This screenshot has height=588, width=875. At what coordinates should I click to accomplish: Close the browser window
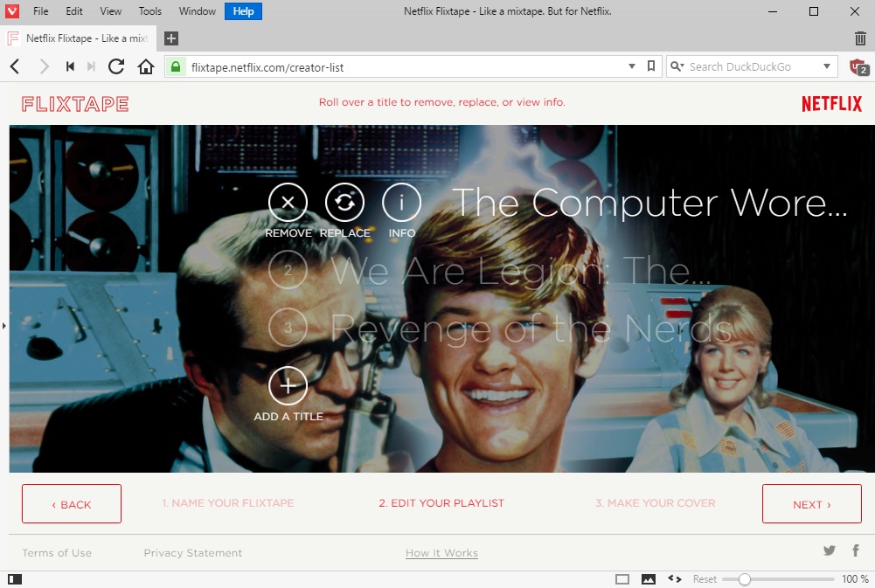point(854,11)
